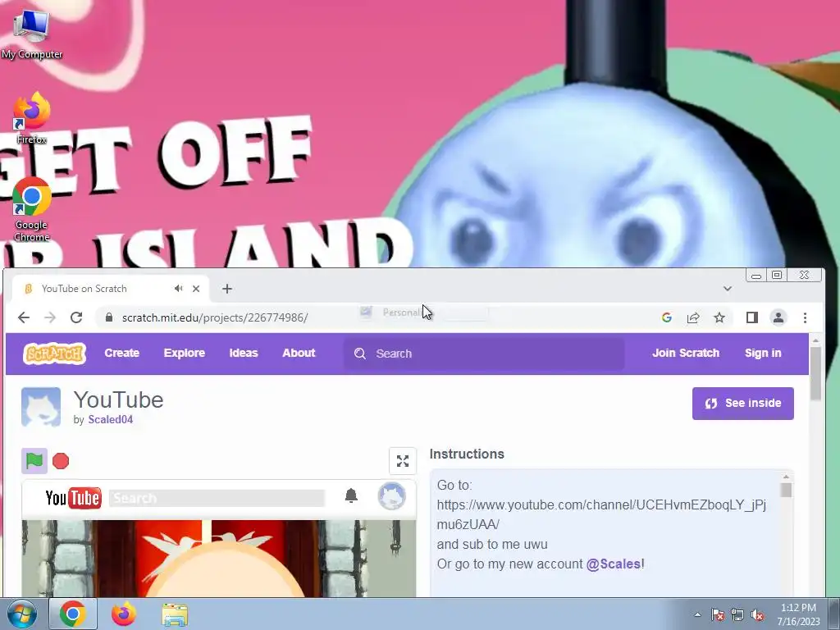This screenshot has width=840, height=630.
Task: Open the @Scales account link
Action: pos(614,564)
